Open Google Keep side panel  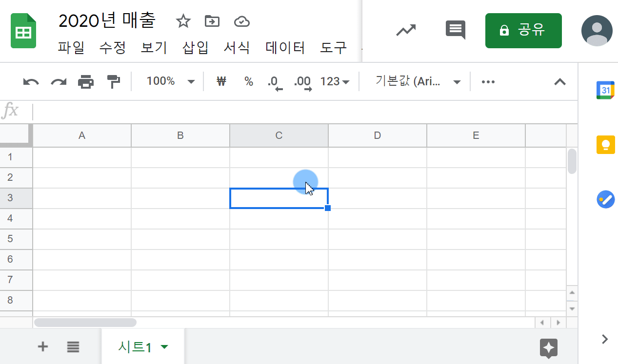pyautogui.click(x=605, y=145)
